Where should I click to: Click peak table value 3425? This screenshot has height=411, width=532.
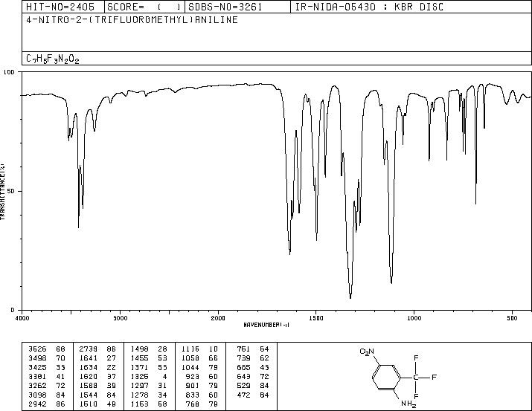[37, 367]
